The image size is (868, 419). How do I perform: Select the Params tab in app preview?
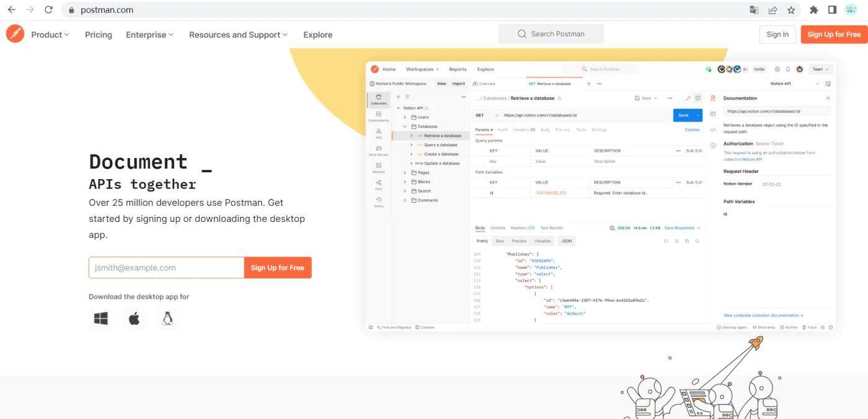pos(482,130)
